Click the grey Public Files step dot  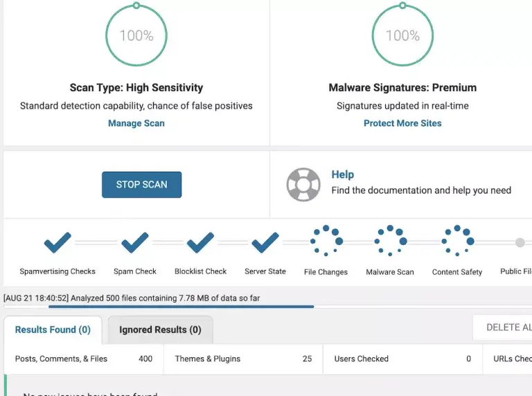[520, 242]
